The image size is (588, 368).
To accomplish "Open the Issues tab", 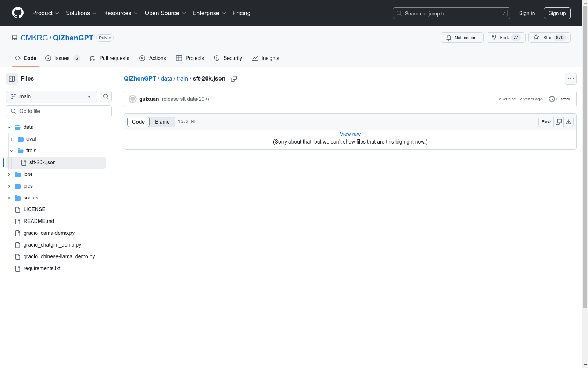I will 62,58.
